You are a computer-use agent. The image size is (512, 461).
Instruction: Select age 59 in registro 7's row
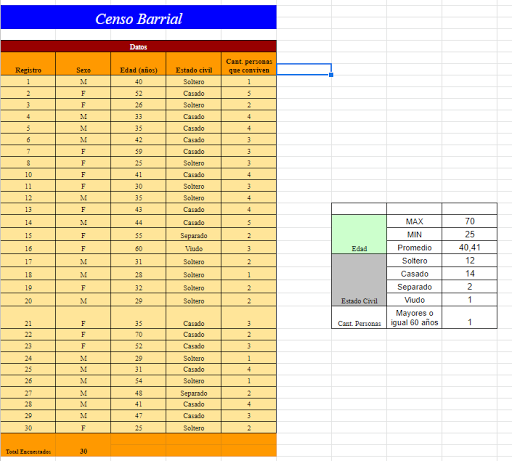(138, 151)
